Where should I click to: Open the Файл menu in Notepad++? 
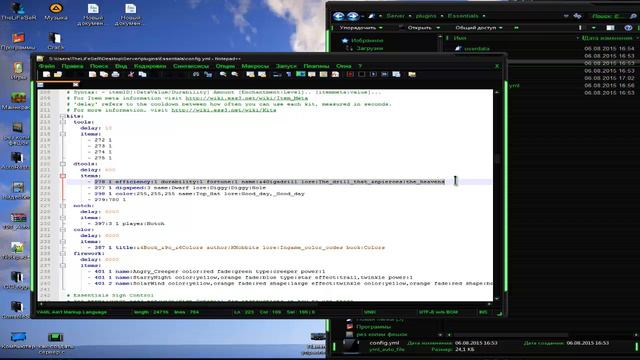pyautogui.click(x=47, y=66)
